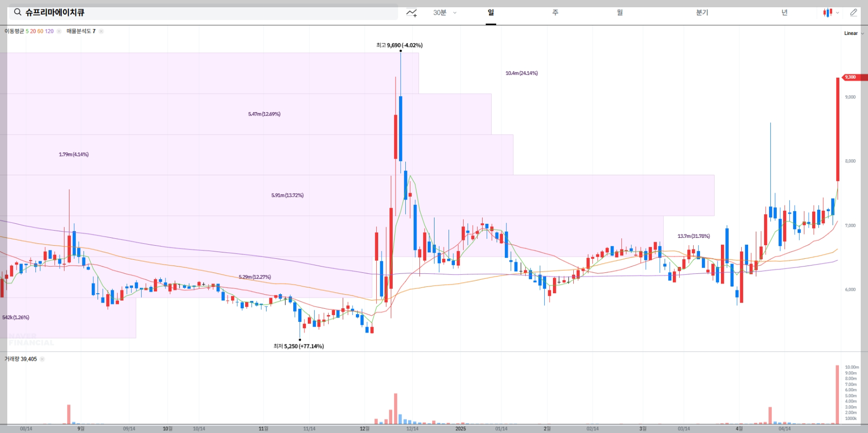Switch to the 주 weekly tab
868x433 pixels.
pos(555,13)
